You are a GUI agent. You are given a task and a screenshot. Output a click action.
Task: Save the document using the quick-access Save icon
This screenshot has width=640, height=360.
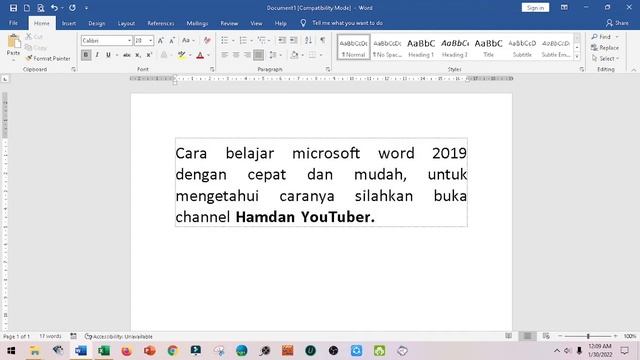pyautogui.click(x=13, y=8)
